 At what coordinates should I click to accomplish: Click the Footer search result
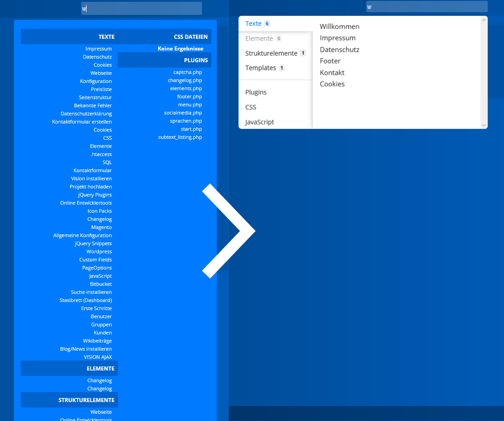coord(330,61)
